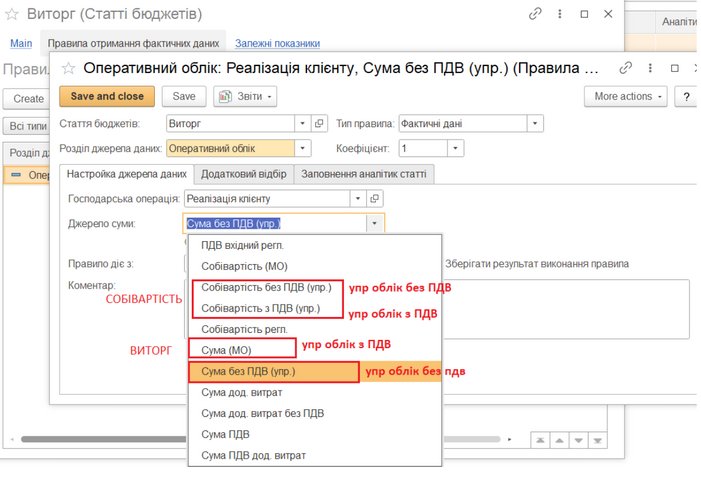Click the question mark help button
Image resolution: width=701 pixels, height=480 pixels.
point(687,97)
